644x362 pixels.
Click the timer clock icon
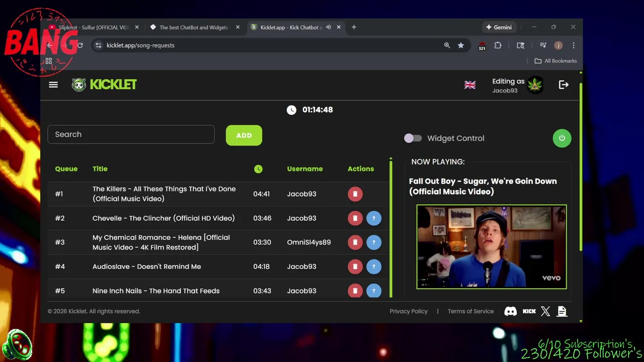click(x=292, y=110)
